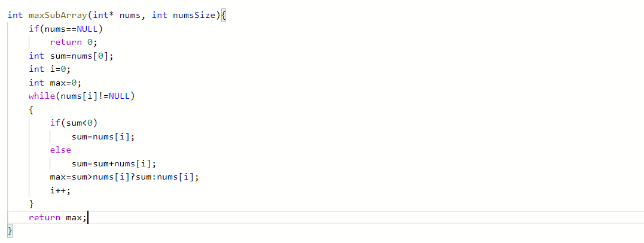Screen dimensions: 644x243
Task: Click the ternary max=sum>nums[i] line
Action: [124, 177]
